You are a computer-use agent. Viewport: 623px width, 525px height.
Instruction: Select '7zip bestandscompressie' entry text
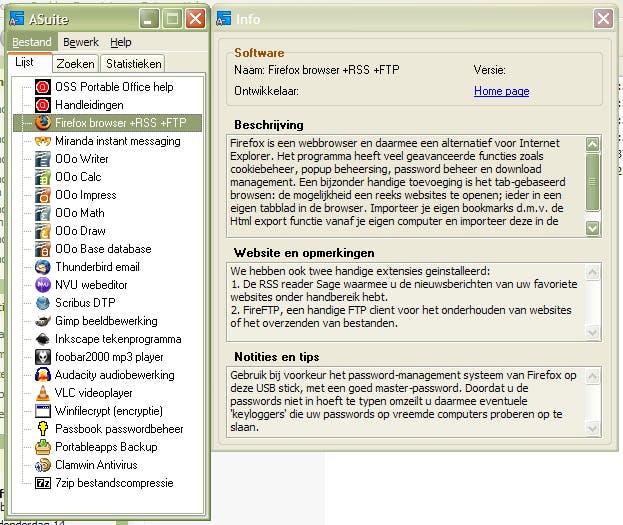pyautogui.click(x=114, y=483)
